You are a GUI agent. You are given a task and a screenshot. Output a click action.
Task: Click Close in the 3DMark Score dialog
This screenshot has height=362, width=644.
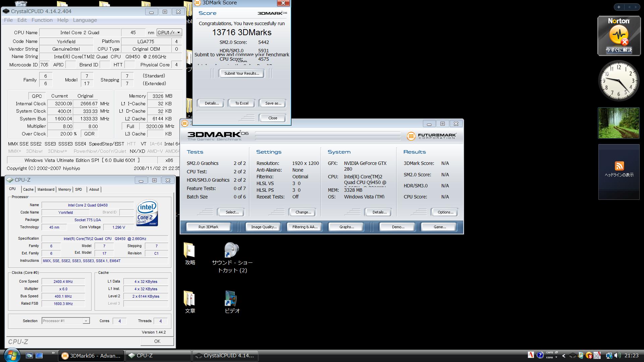pos(273,118)
